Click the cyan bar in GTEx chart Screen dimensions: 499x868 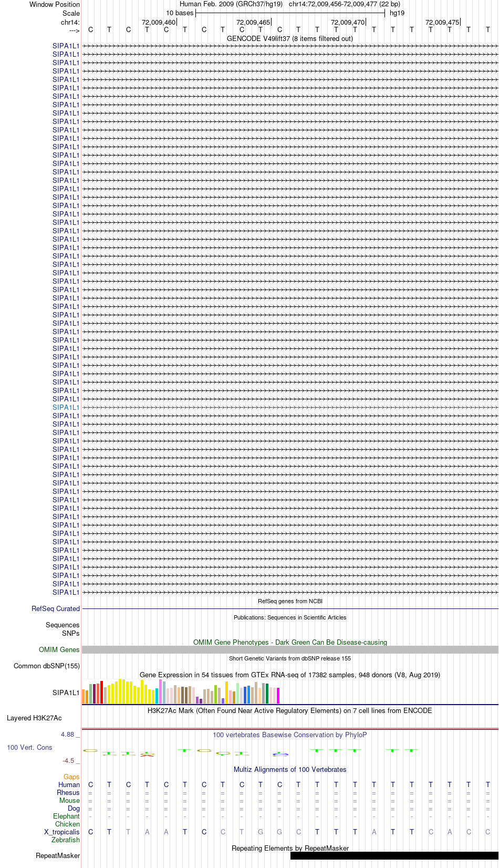click(x=157, y=696)
